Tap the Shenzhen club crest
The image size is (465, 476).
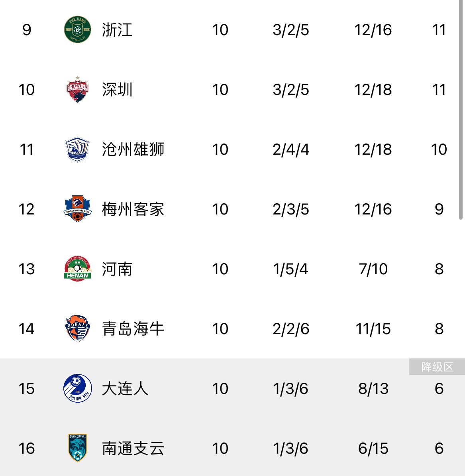pos(78,90)
